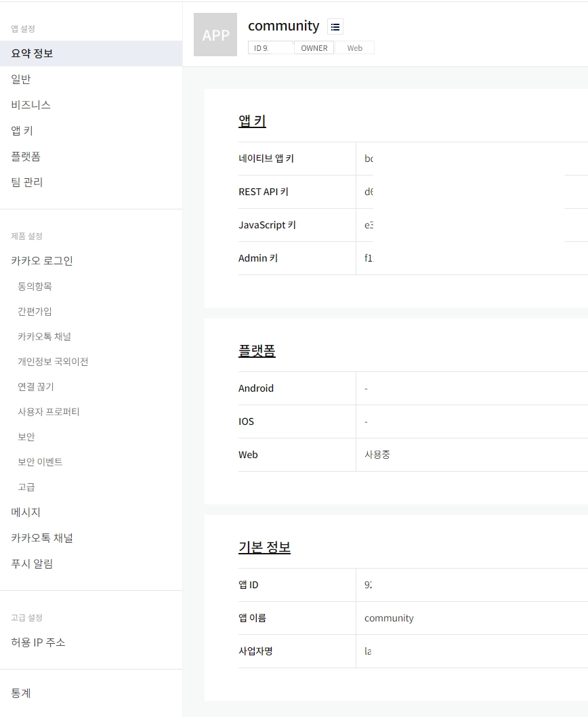588x717 pixels.
Task: Click the underlined 기본 정보 section heading
Action: [x=264, y=548]
